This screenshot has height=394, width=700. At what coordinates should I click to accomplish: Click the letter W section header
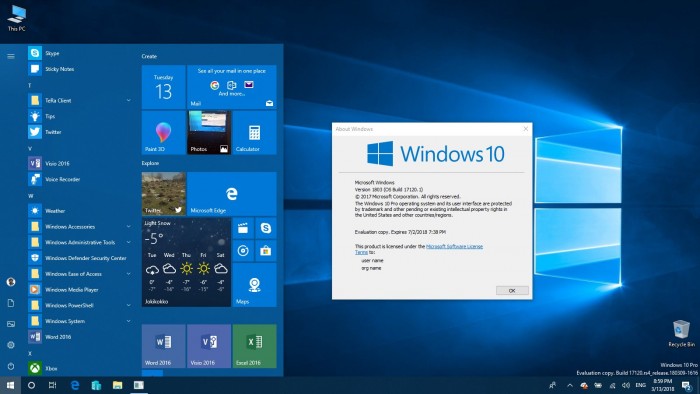tap(31, 196)
